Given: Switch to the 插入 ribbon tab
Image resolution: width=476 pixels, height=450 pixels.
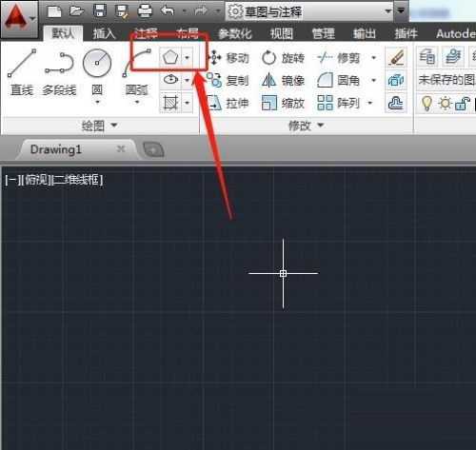Looking at the screenshot, I should point(104,33).
